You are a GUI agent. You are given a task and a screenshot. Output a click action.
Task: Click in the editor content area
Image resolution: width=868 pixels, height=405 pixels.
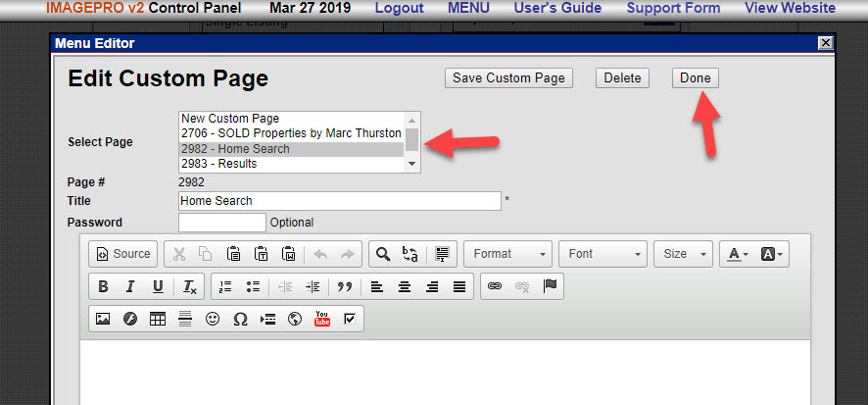coord(445,373)
